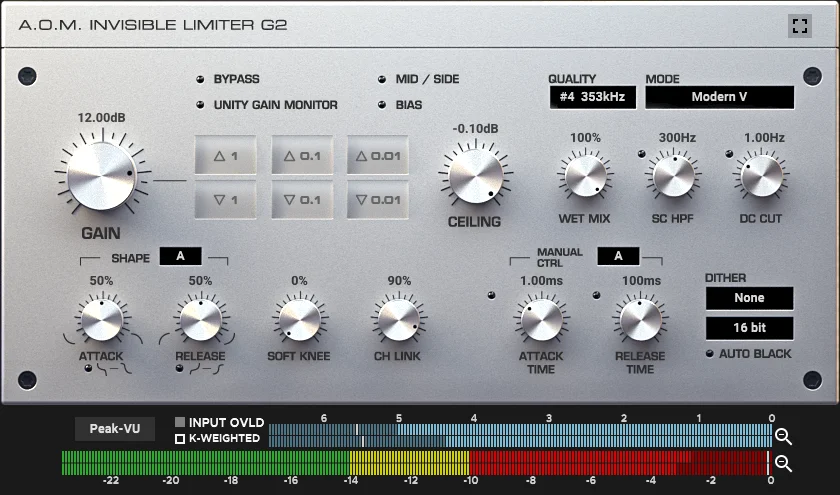840x495 pixels.
Task: Click the 0% soft knee value
Action: coord(299,281)
